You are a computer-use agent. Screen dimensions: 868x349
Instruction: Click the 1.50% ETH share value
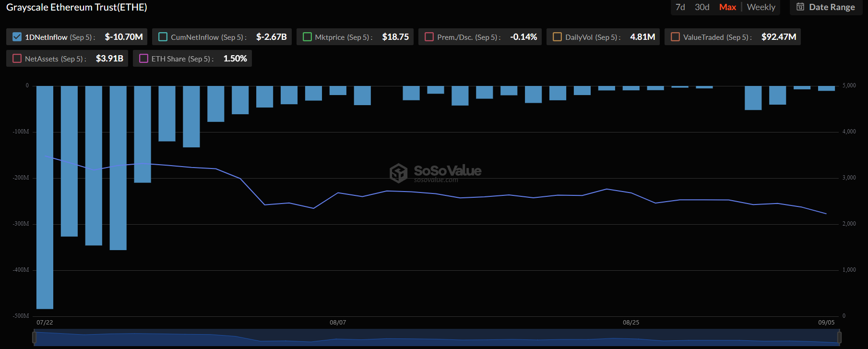click(x=235, y=59)
